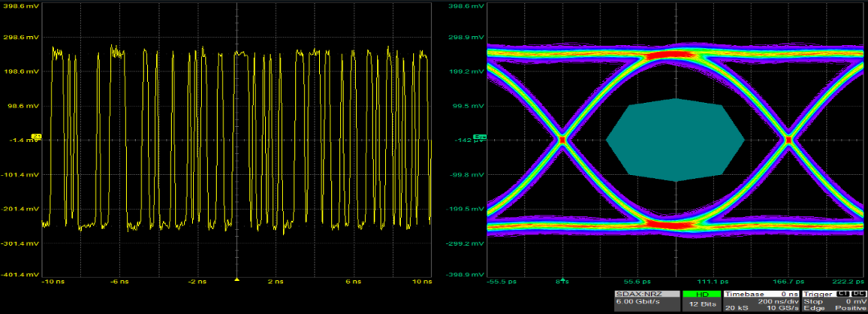This screenshot has height=314, width=868.
Task: Click the Stop trigger mode label
Action: point(813,302)
